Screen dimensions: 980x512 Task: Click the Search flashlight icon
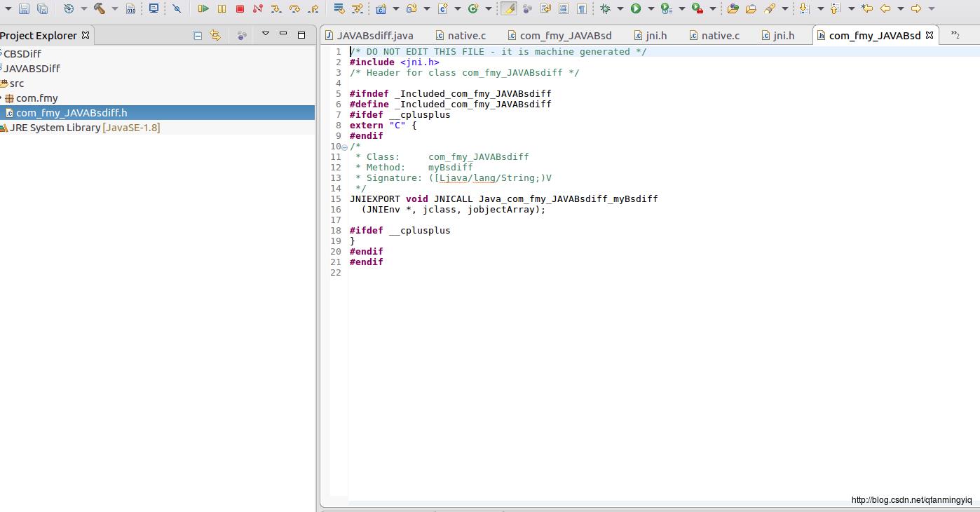pyautogui.click(x=770, y=8)
